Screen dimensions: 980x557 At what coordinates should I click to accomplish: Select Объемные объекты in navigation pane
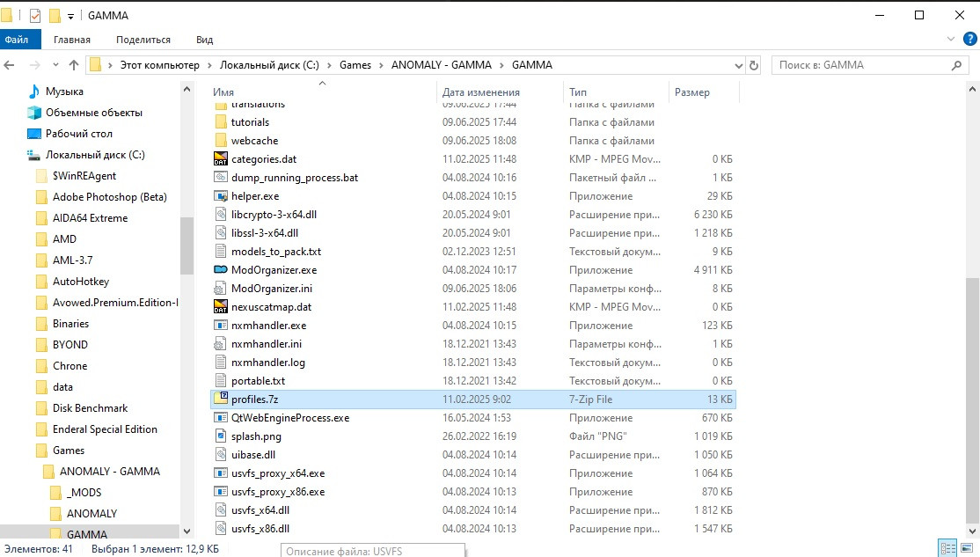point(94,113)
